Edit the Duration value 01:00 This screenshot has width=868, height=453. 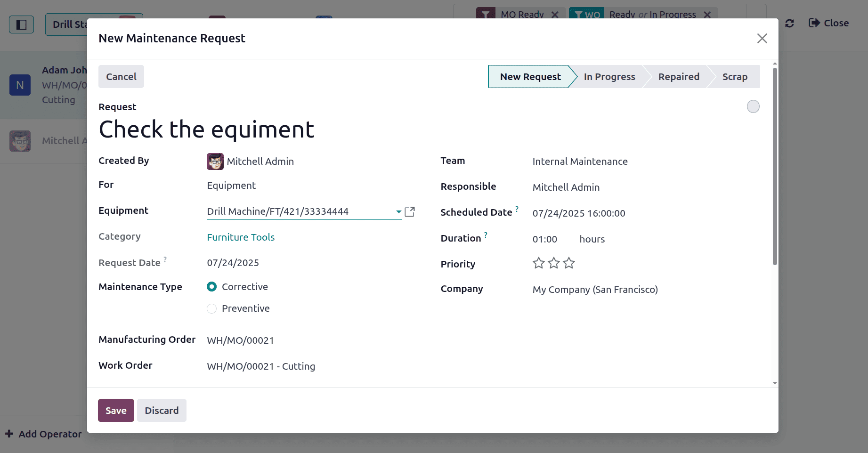pos(545,239)
